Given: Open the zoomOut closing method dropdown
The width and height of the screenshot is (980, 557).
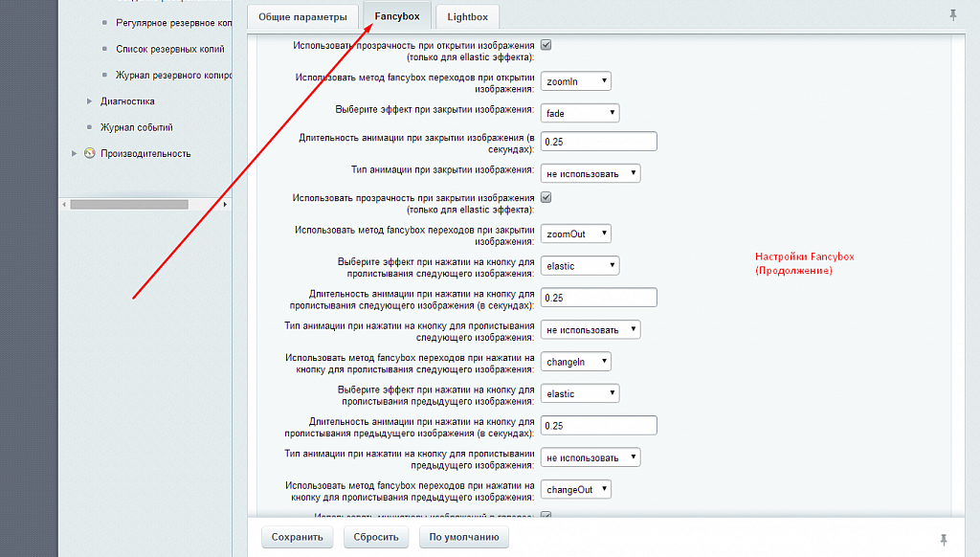Looking at the screenshot, I should click(575, 234).
